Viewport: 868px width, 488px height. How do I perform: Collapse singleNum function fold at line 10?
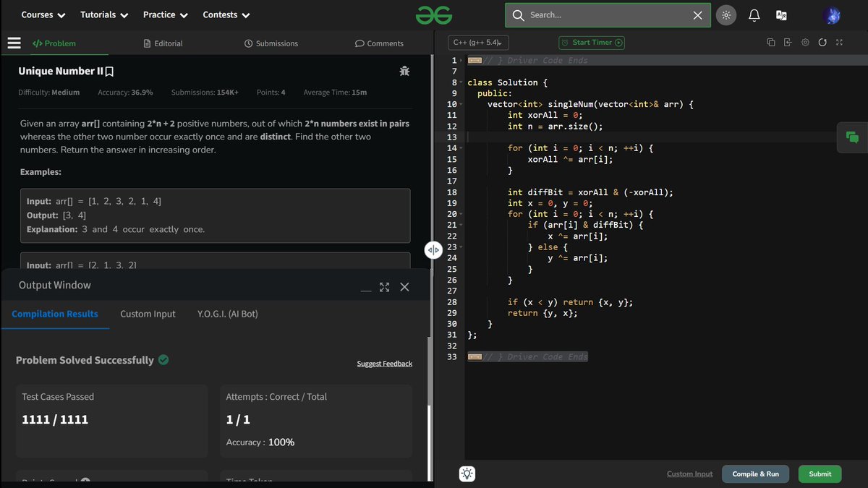pos(462,105)
